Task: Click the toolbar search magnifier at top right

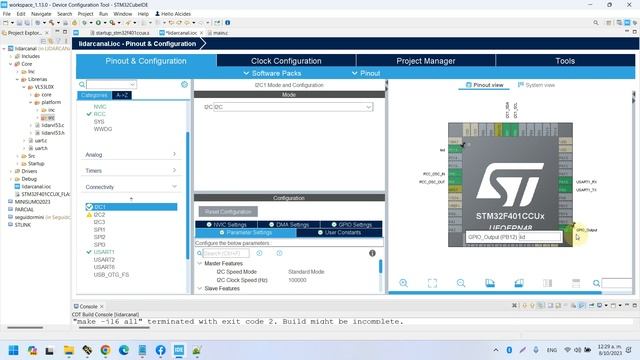Action: tap(596, 22)
